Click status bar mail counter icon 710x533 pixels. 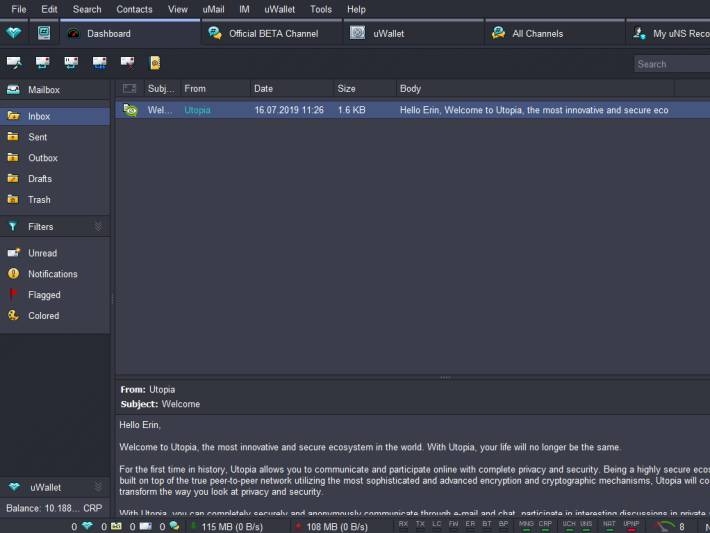coord(146,526)
